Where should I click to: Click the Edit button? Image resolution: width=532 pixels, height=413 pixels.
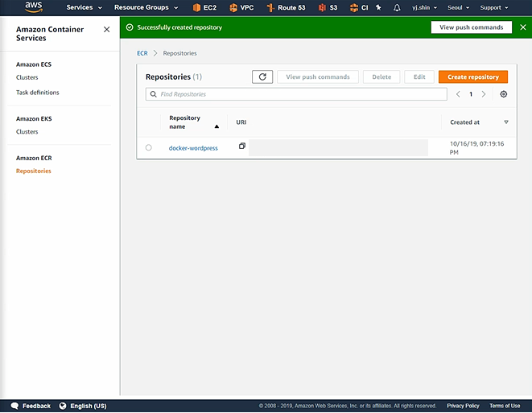pyautogui.click(x=419, y=77)
